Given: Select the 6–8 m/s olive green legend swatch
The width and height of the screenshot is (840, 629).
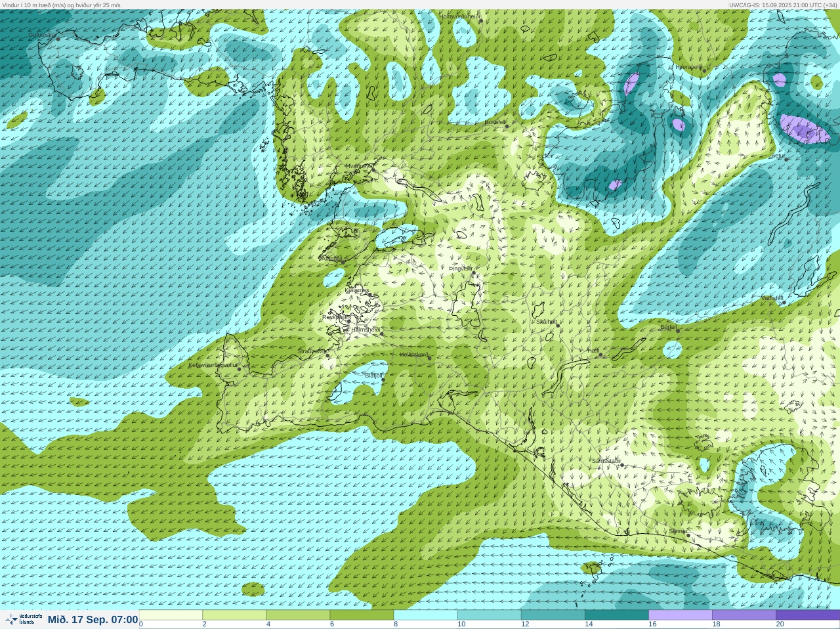Looking at the screenshot, I should [362, 615].
